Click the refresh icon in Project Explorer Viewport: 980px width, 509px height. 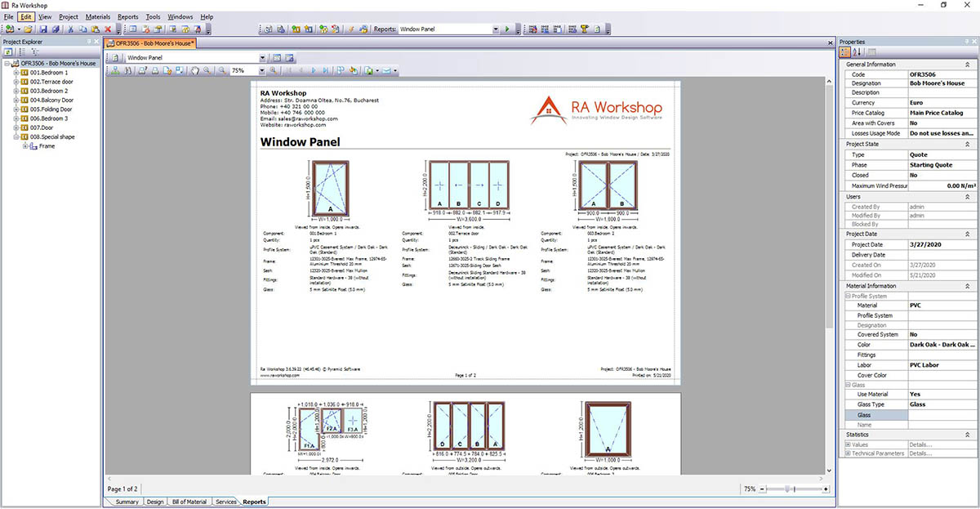point(8,51)
